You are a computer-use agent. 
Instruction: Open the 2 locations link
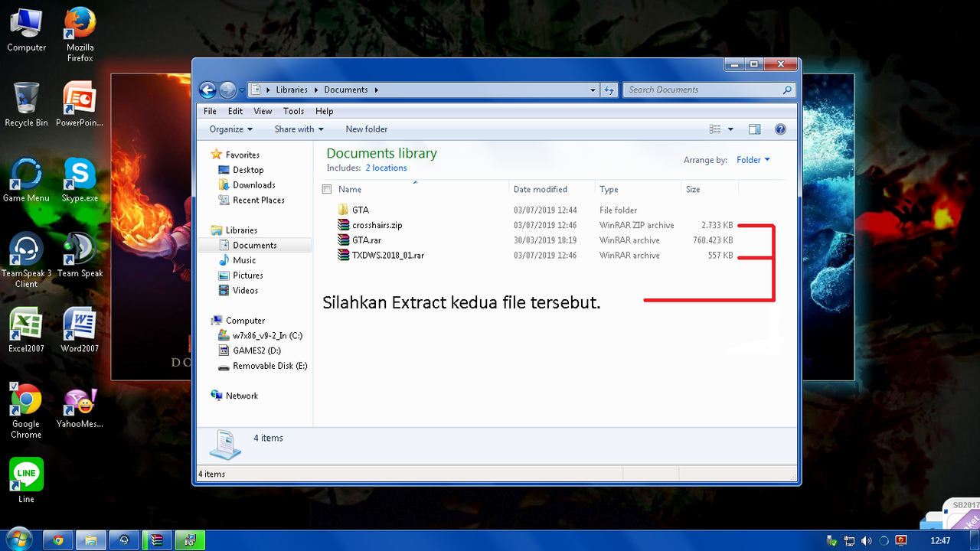[x=386, y=168]
